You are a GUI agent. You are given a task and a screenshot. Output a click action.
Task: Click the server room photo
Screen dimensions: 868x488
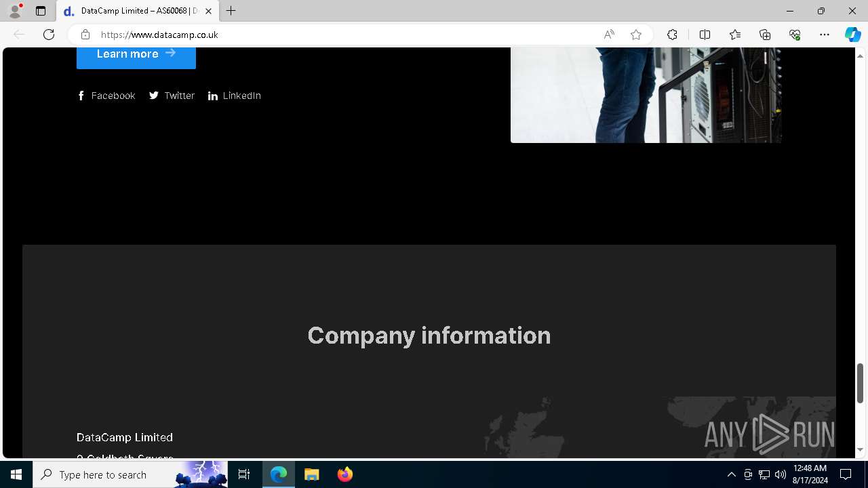click(646, 95)
